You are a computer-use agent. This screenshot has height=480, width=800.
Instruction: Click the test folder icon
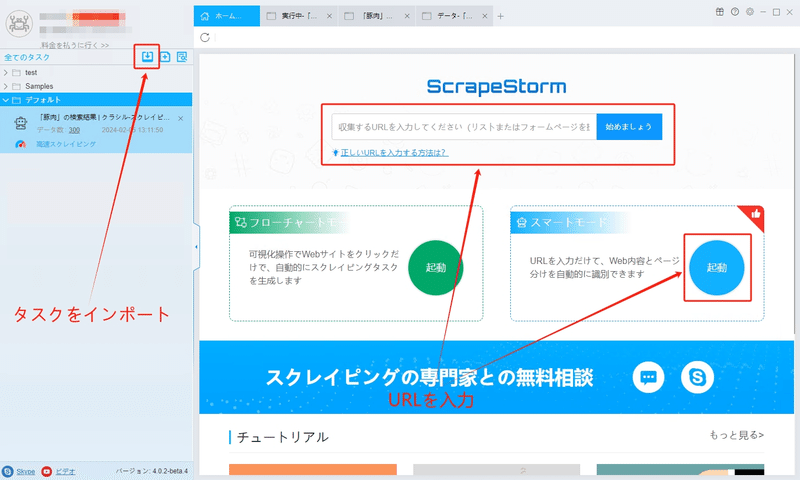click(16, 72)
